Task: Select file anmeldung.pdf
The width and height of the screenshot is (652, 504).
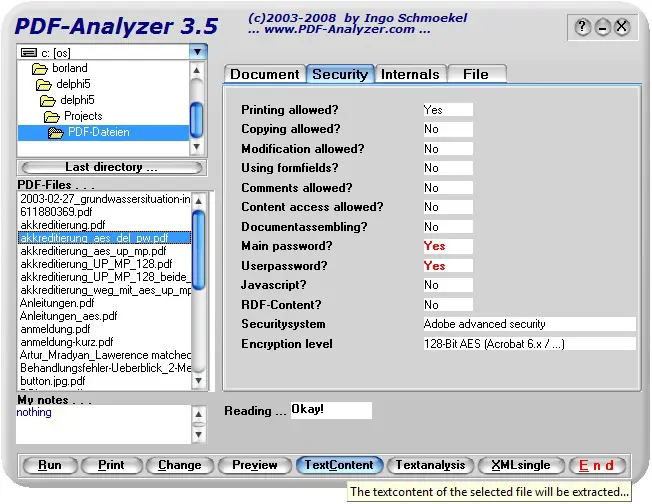Action: coord(105,329)
